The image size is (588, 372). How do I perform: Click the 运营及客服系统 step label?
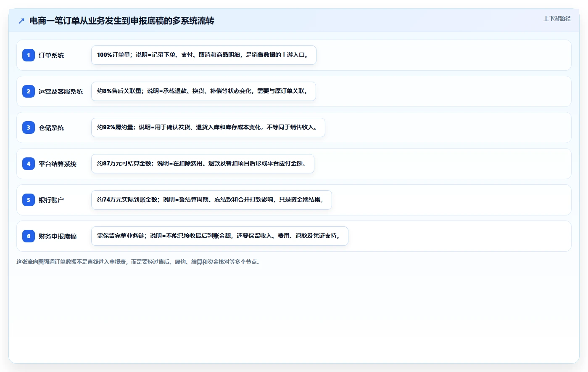click(61, 91)
